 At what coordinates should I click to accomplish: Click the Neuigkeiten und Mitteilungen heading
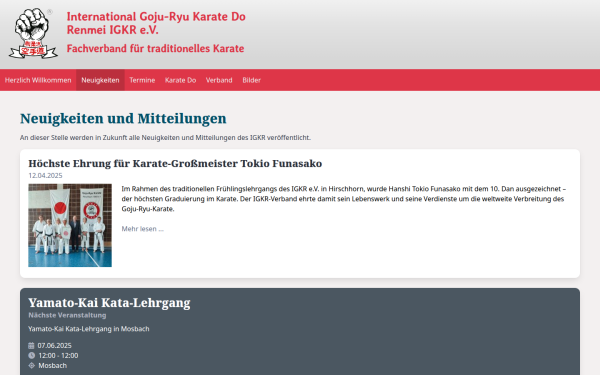point(123,119)
